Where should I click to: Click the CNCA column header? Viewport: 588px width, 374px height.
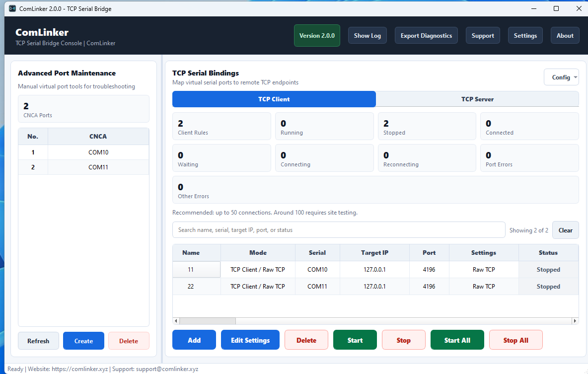tap(98, 137)
